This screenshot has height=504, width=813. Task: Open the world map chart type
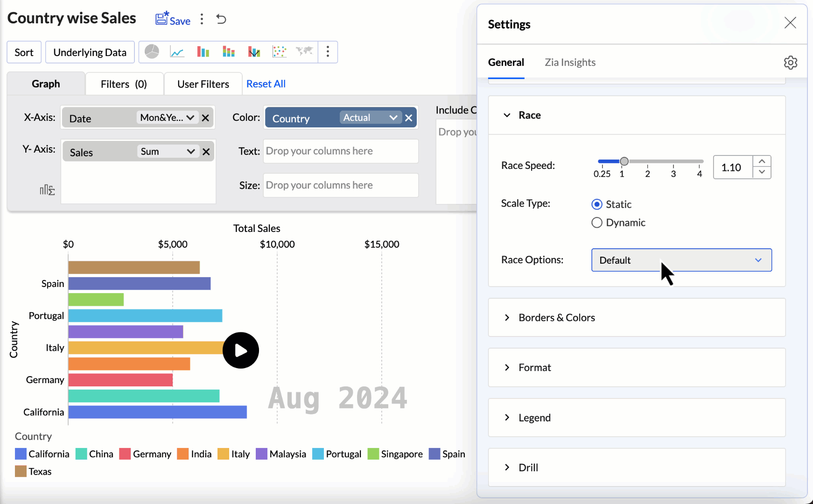click(304, 52)
